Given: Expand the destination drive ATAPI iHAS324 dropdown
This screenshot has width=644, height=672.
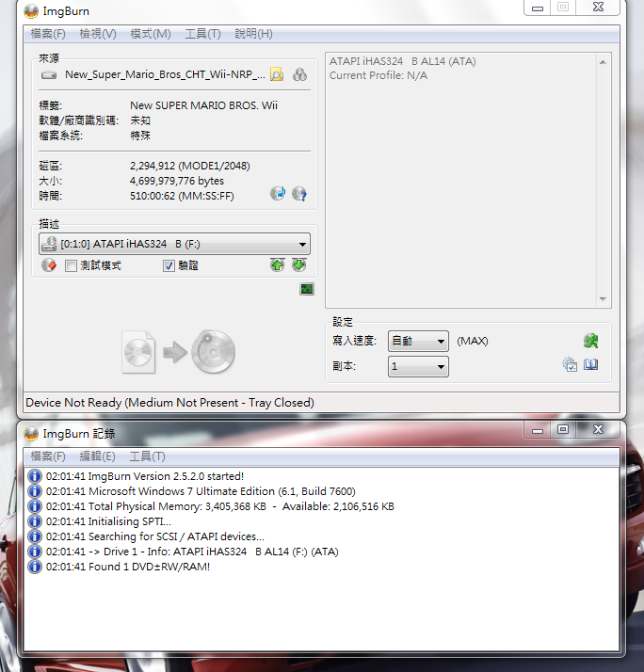Looking at the screenshot, I should pos(174,245).
